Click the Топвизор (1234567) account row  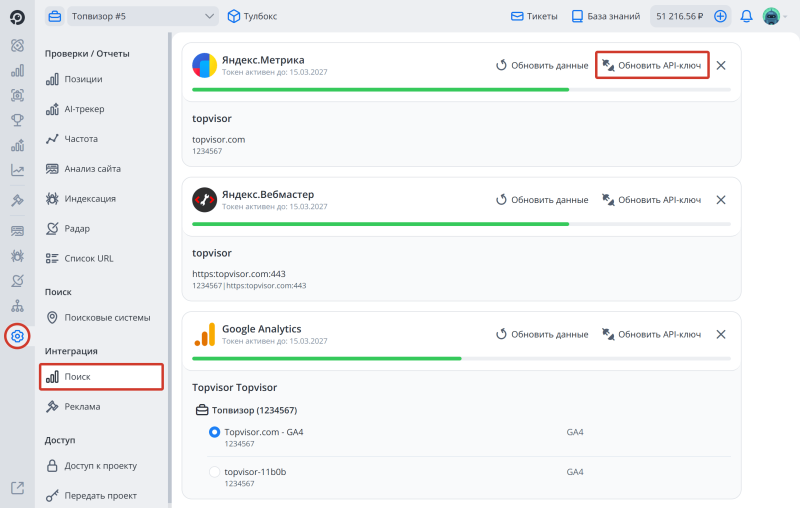point(246,410)
